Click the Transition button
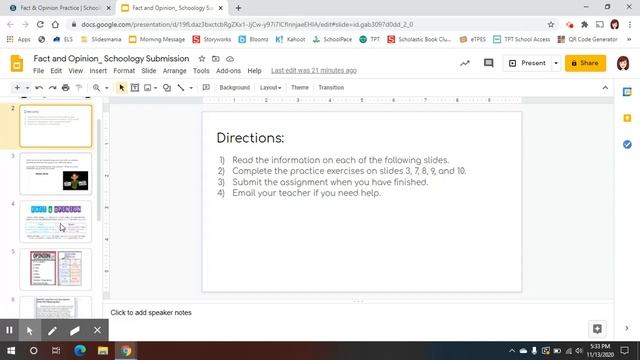 [331, 87]
